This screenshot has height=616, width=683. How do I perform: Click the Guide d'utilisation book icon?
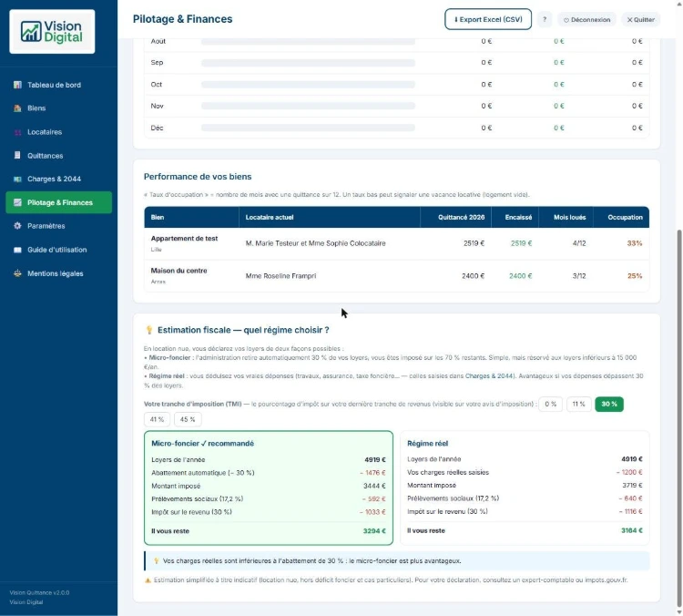17,250
